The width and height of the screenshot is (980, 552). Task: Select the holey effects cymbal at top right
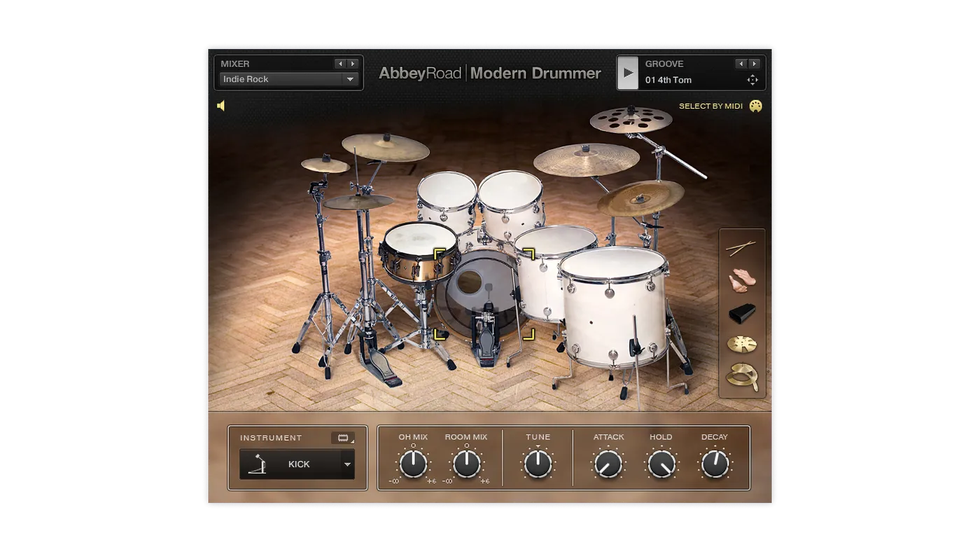(631, 120)
